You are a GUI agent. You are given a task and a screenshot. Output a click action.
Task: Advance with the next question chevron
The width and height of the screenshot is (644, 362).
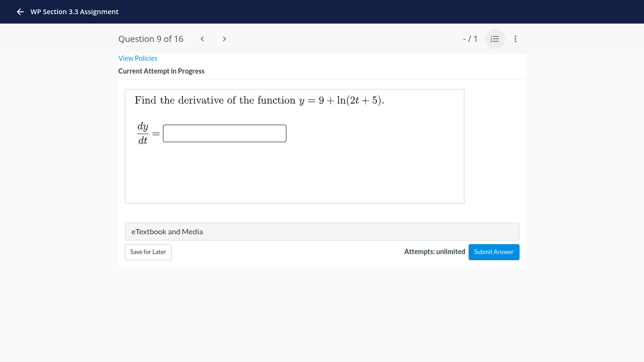tap(224, 39)
